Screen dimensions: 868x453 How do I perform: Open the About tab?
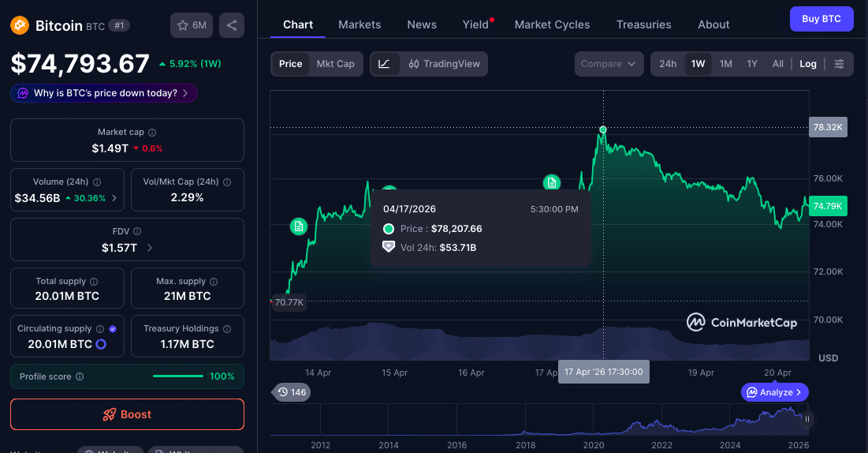coord(713,24)
